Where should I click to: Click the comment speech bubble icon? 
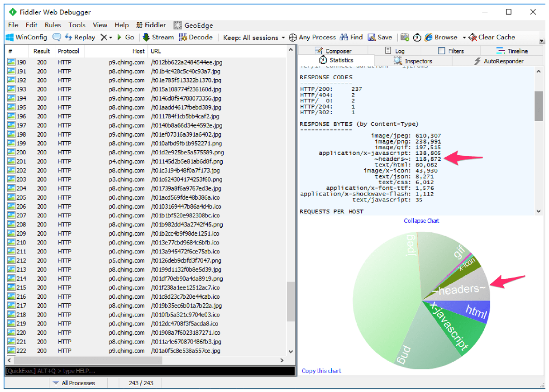(x=57, y=38)
